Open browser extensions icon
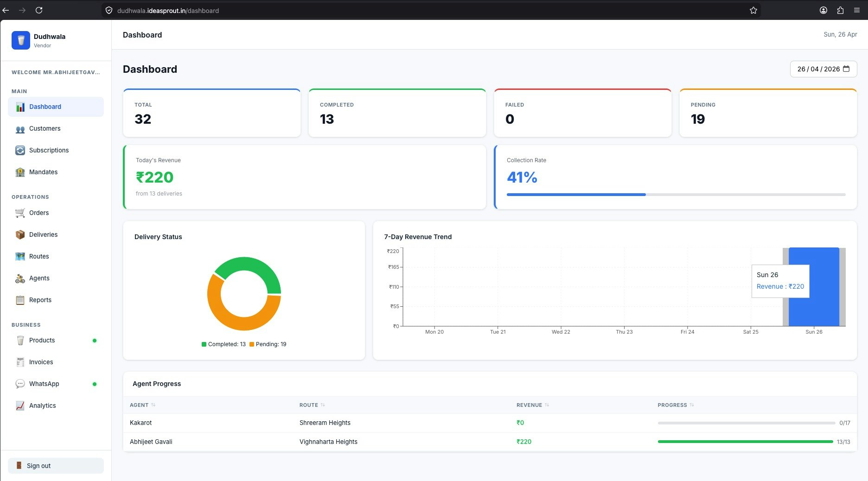The image size is (868, 481). (840, 10)
